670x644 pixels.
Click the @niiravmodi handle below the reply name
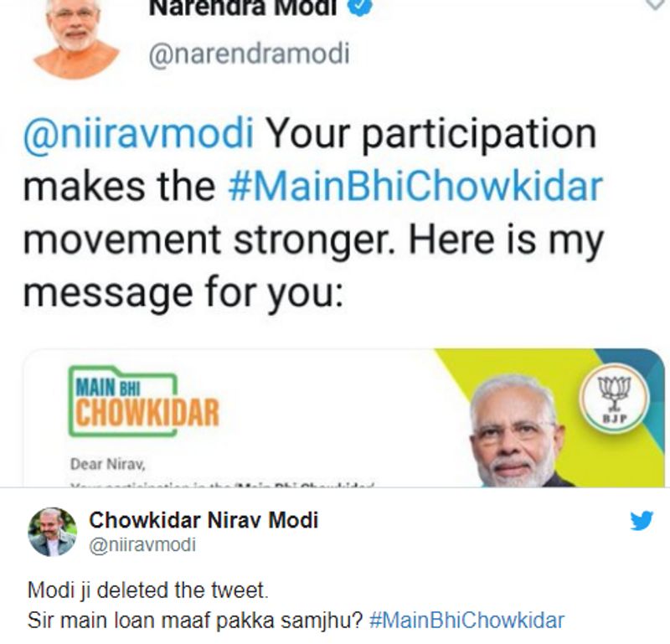click(x=142, y=545)
